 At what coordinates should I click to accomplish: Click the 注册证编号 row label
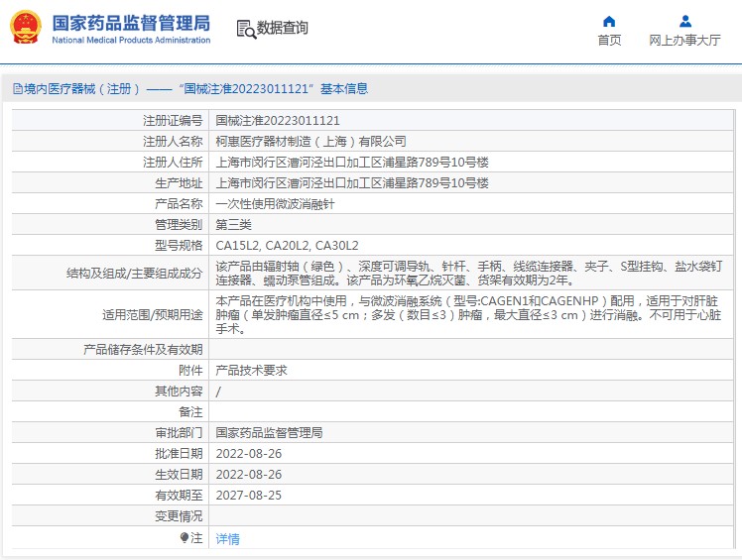pyautogui.click(x=173, y=121)
